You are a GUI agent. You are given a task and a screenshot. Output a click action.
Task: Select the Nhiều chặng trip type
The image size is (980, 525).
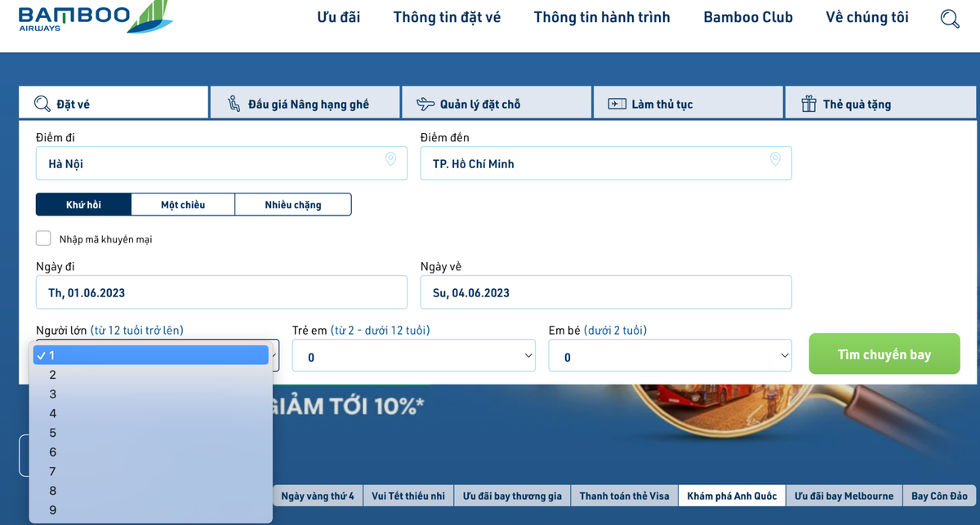292,204
